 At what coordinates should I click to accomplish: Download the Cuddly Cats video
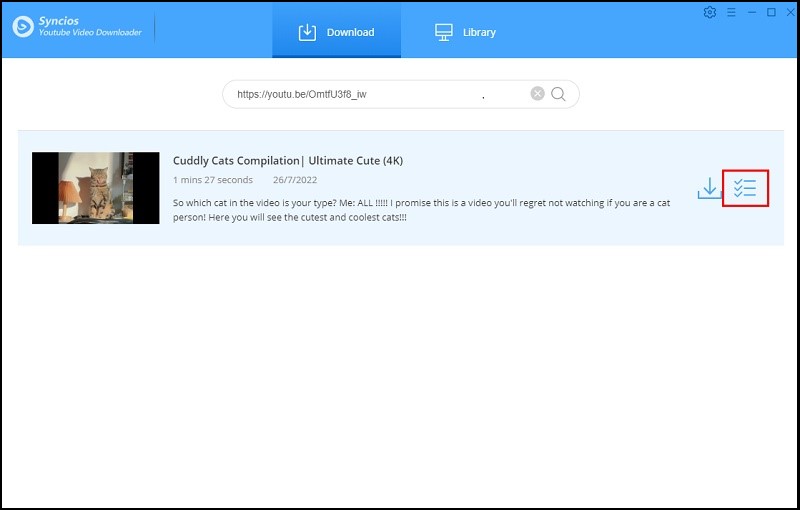coord(709,188)
